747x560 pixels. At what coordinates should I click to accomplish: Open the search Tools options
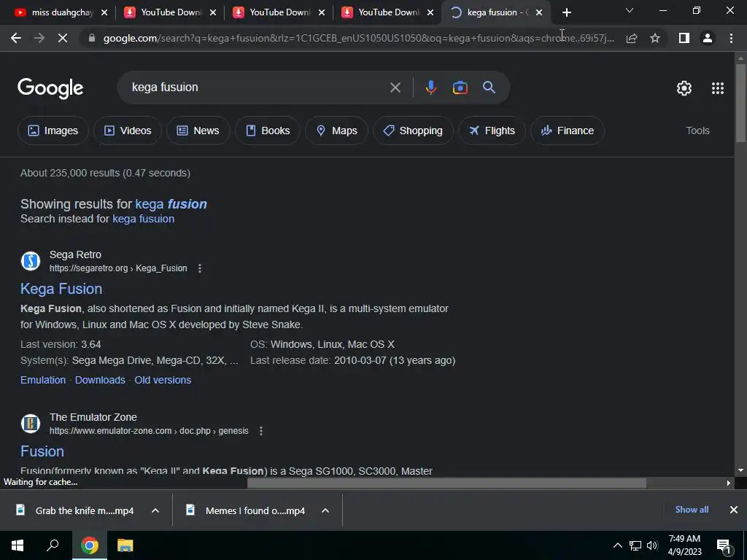(697, 131)
